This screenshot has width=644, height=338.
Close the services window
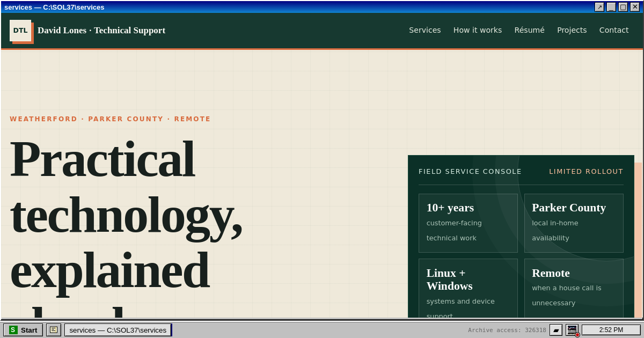(x=635, y=7)
